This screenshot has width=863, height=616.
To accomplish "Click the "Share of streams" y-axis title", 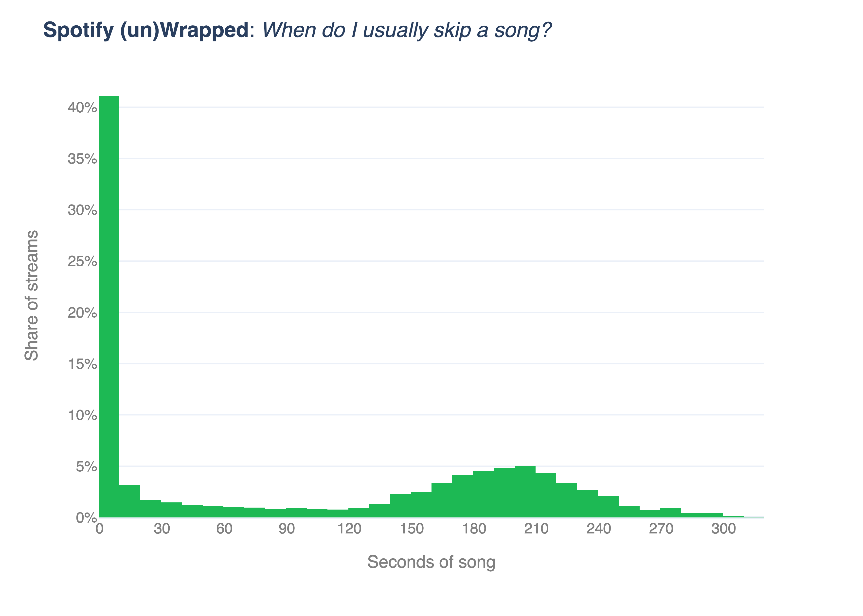I will (32, 295).
